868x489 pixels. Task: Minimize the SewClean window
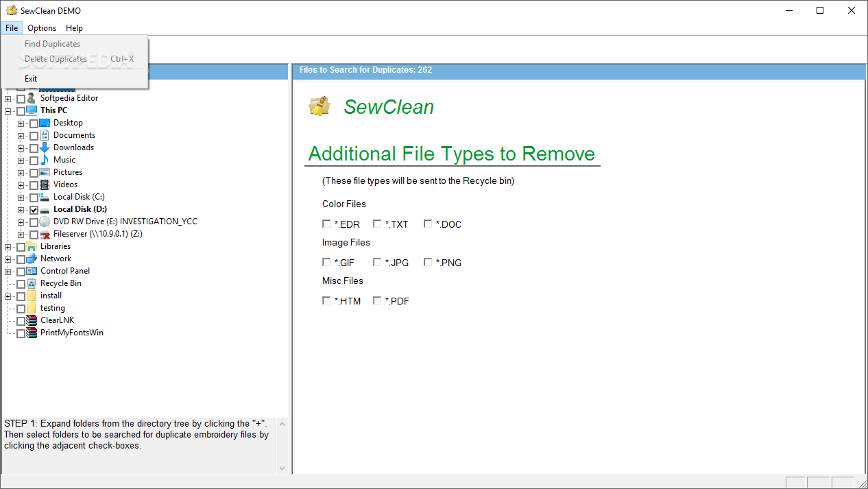coord(789,10)
